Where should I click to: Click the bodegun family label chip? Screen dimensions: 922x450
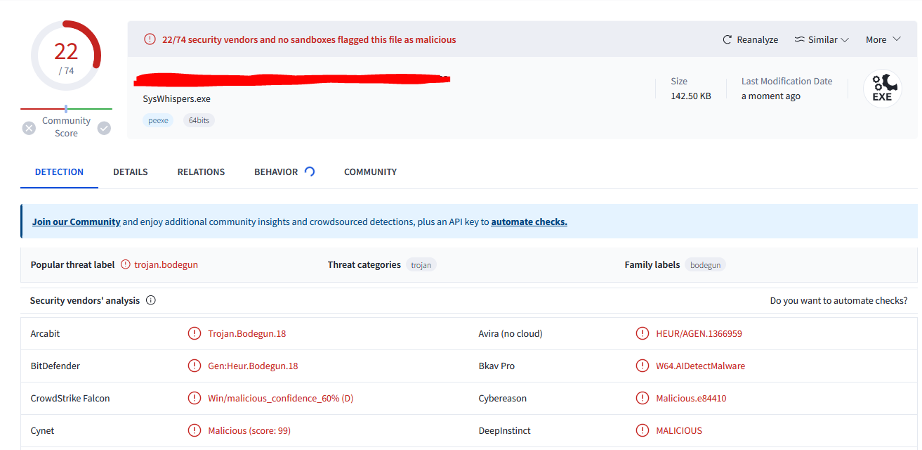tap(705, 265)
